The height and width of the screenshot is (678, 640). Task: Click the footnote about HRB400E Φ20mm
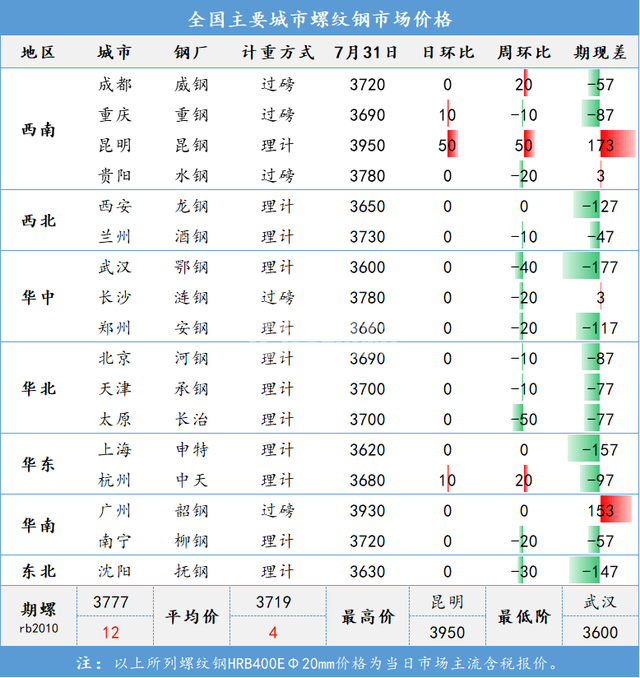tap(318, 663)
